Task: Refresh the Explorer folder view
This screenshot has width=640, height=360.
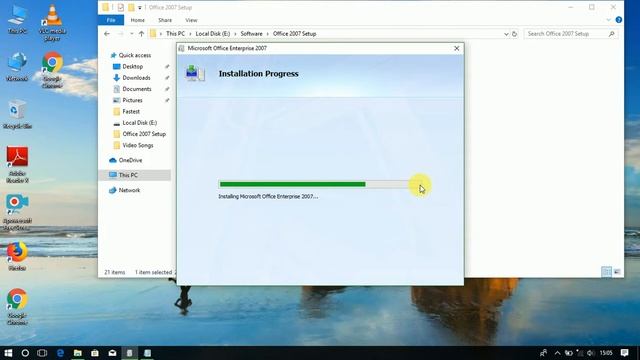Action: click(x=514, y=34)
